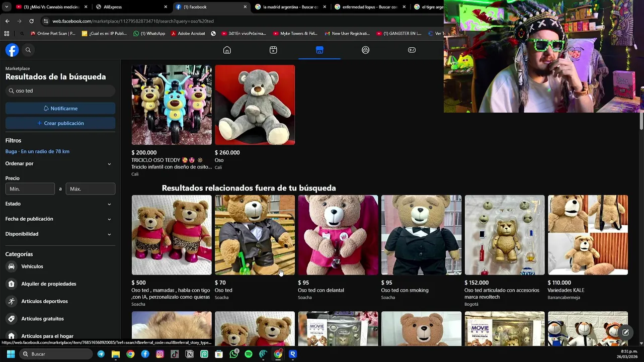644x362 pixels.
Task: Switch to the Milei Vs Cannabis YouTube tab
Action: pos(51,7)
